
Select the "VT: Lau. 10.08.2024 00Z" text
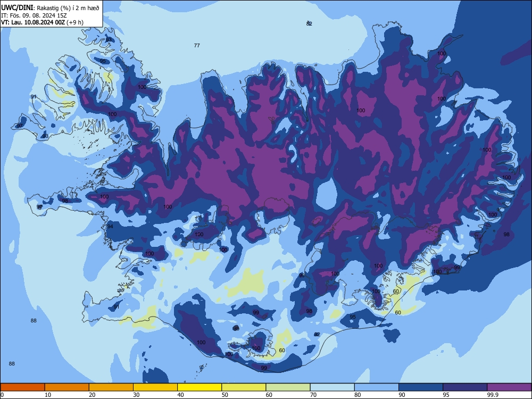pyautogui.click(x=33, y=22)
